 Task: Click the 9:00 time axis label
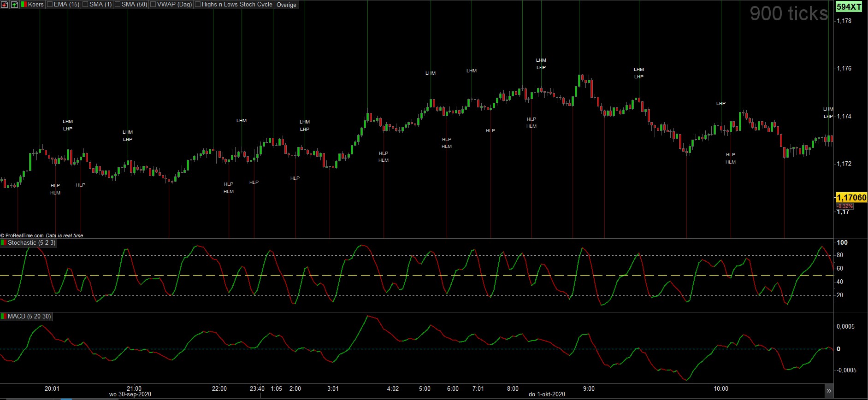point(589,388)
